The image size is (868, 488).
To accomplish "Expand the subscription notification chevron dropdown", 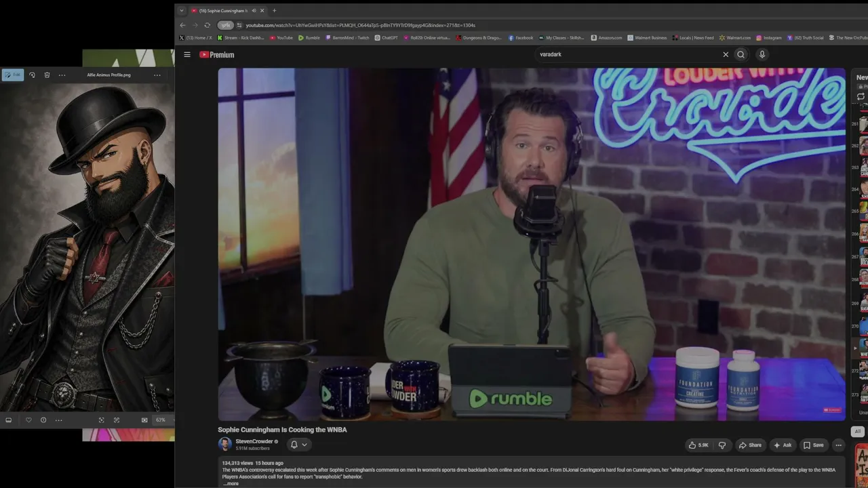I will 304,445.
